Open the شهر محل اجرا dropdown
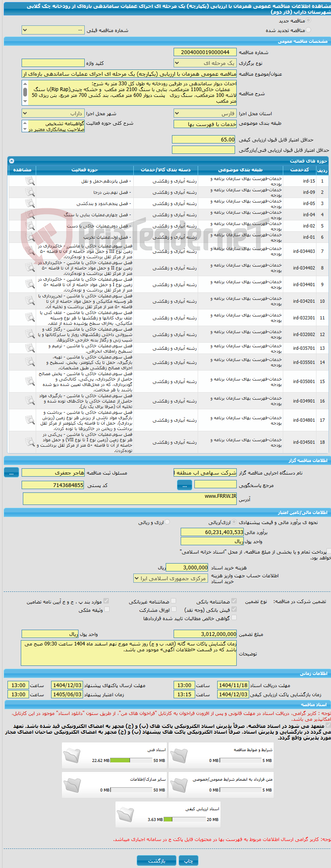Viewport: 331px width, 868px height. point(53,114)
